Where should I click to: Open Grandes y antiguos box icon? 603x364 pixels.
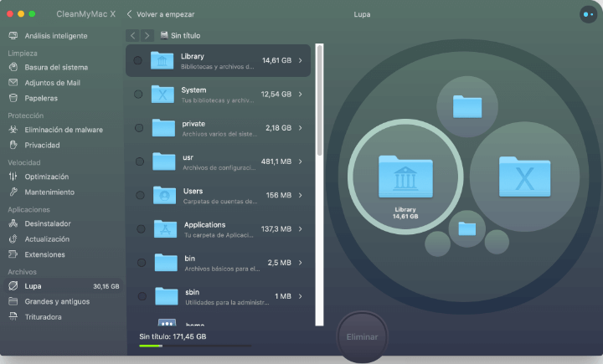click(13, 301)
